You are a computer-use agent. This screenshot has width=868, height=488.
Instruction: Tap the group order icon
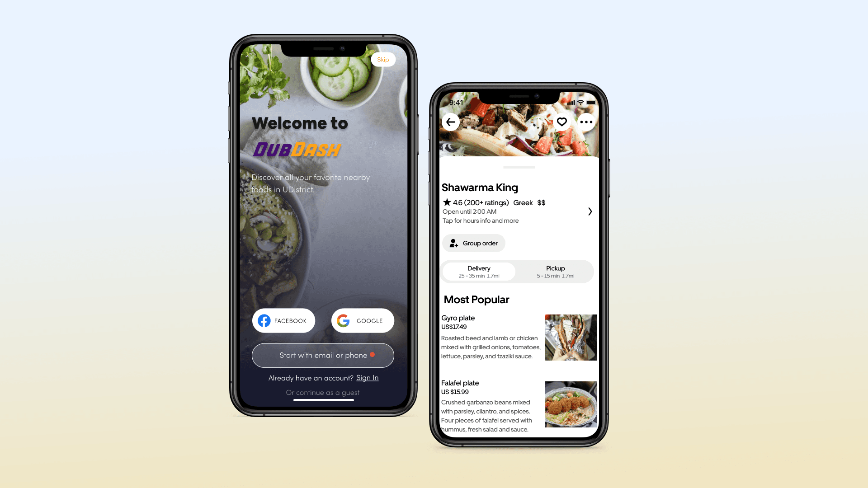[x=454, y=243]
